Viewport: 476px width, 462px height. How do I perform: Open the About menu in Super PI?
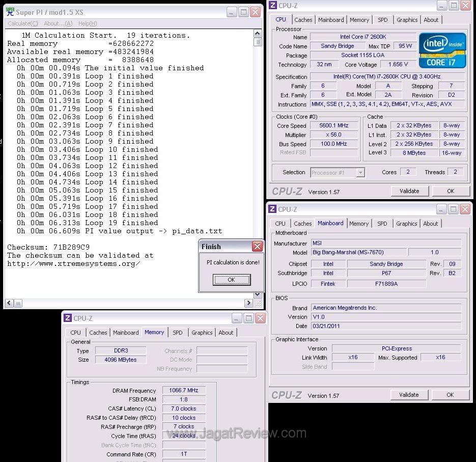[58, 23]
